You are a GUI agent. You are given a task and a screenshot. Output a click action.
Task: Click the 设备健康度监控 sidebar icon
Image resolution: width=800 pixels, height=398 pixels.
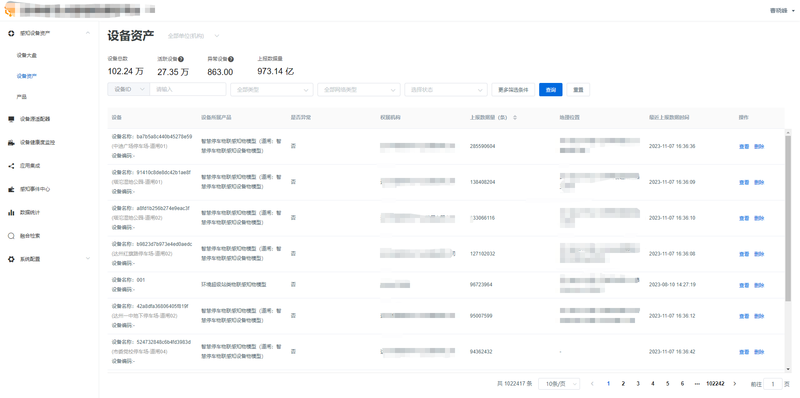point(11,142)
